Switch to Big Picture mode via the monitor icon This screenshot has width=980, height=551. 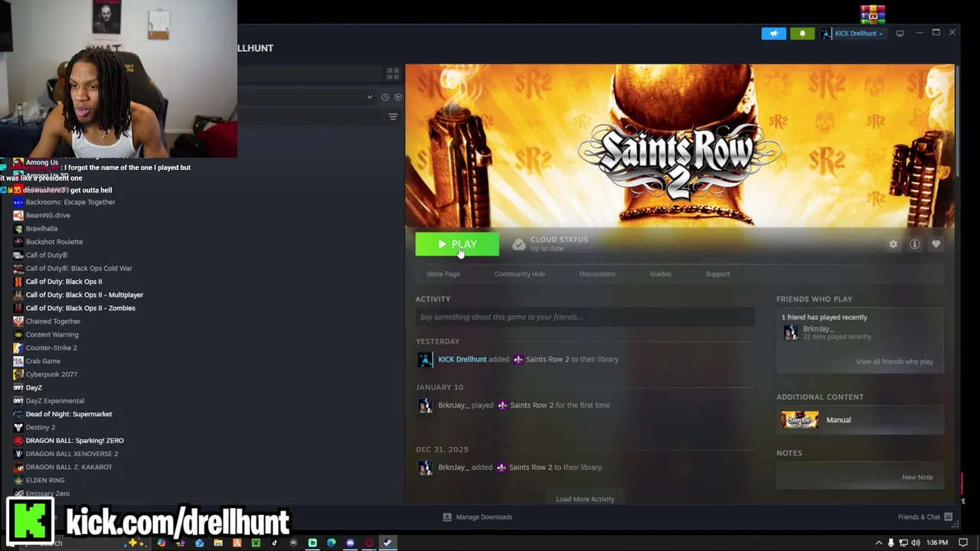pyautogui.click(x=900, y=33)
